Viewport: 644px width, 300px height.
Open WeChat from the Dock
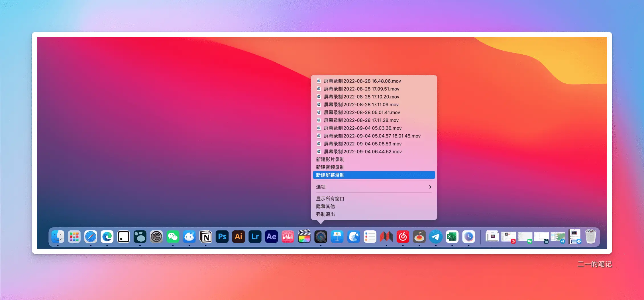[x=173, y=237]
